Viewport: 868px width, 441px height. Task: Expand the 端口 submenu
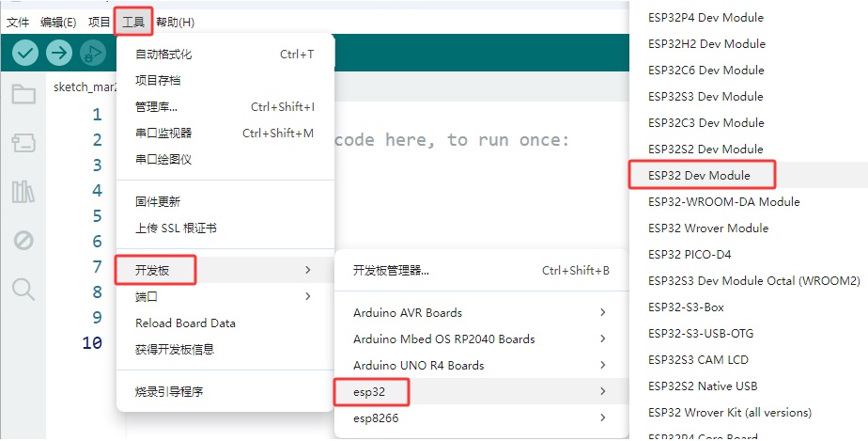click(225, 296)
